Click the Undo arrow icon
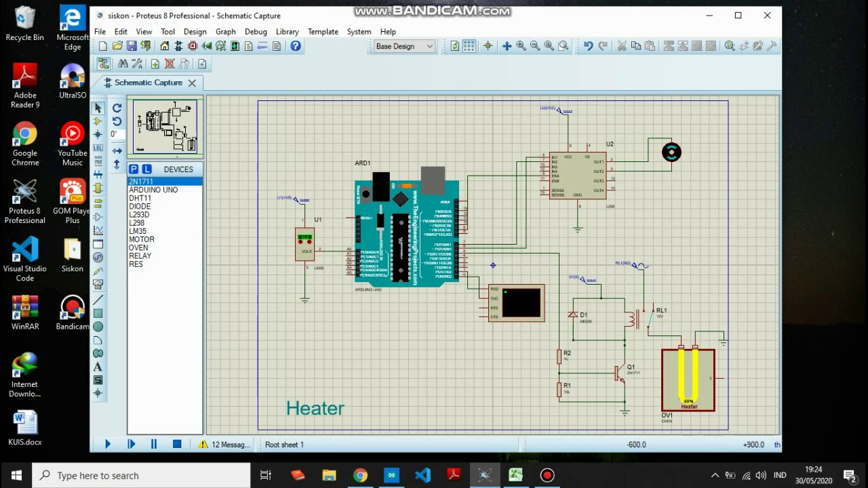This screenshot has width=868, height=488. pos(588,46)
